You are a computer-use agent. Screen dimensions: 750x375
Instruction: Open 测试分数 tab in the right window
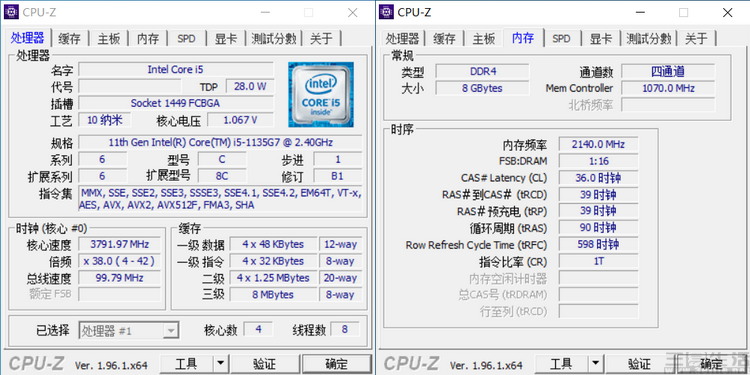[x=649, y=38]
